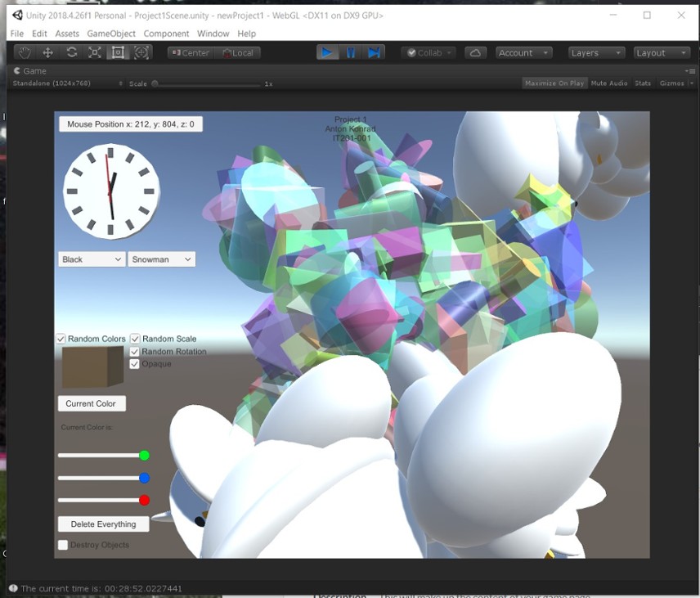Select the Rotate tool icon
700x598 pixels.
[72, 52]
